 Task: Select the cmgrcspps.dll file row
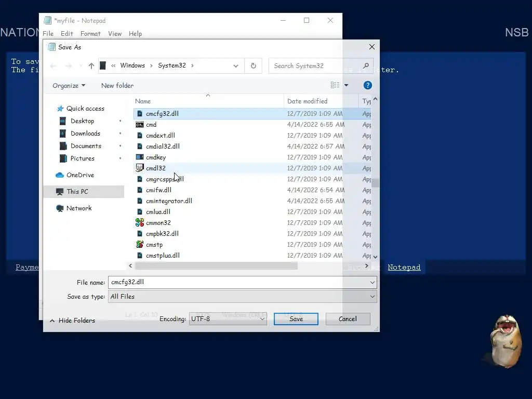(x=252, y=179)
